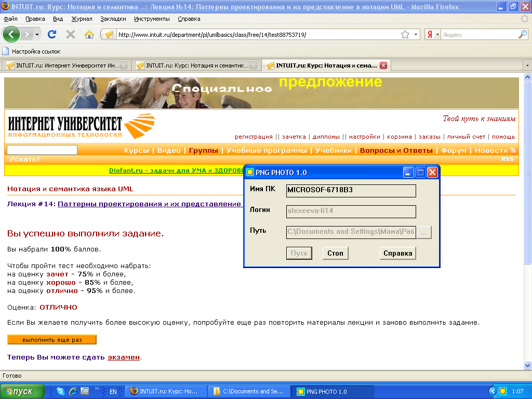This screenshot has height=399, width=532.
Task: Launch Internet Explorer from quick launch
Action: pos(73,391)
